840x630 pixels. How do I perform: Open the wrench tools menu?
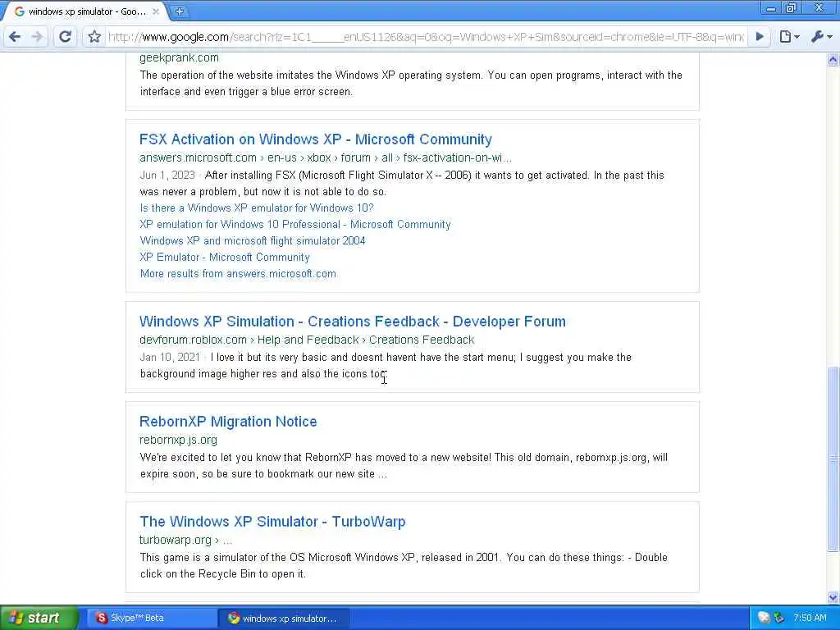tap(821, 36)
